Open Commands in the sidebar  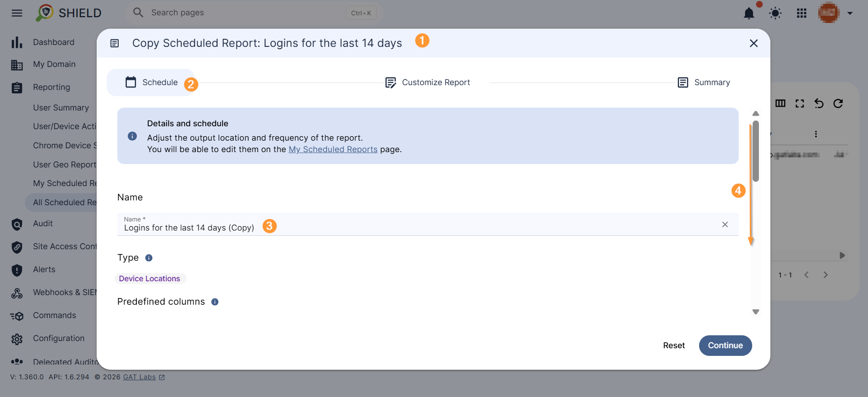click(54, 315)
